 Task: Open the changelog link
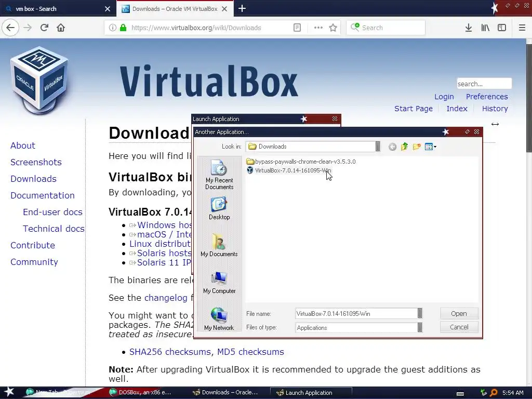pos(166,298)
